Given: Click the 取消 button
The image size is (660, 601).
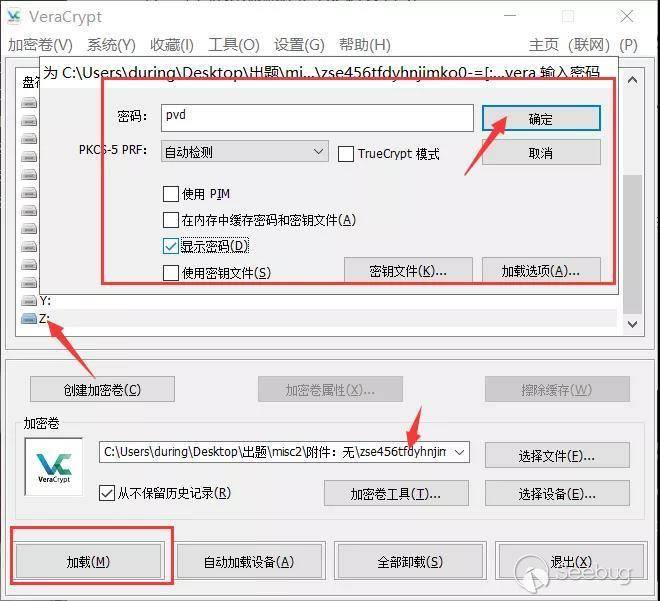Looking at the screenshot, I should [x=541, y=153].
